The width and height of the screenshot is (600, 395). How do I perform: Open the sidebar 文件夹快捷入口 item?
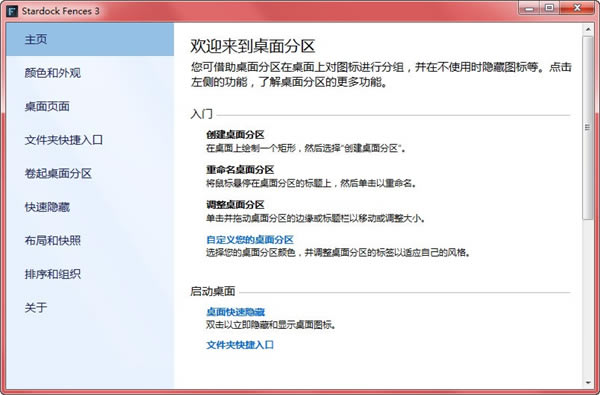click(90, 140)
